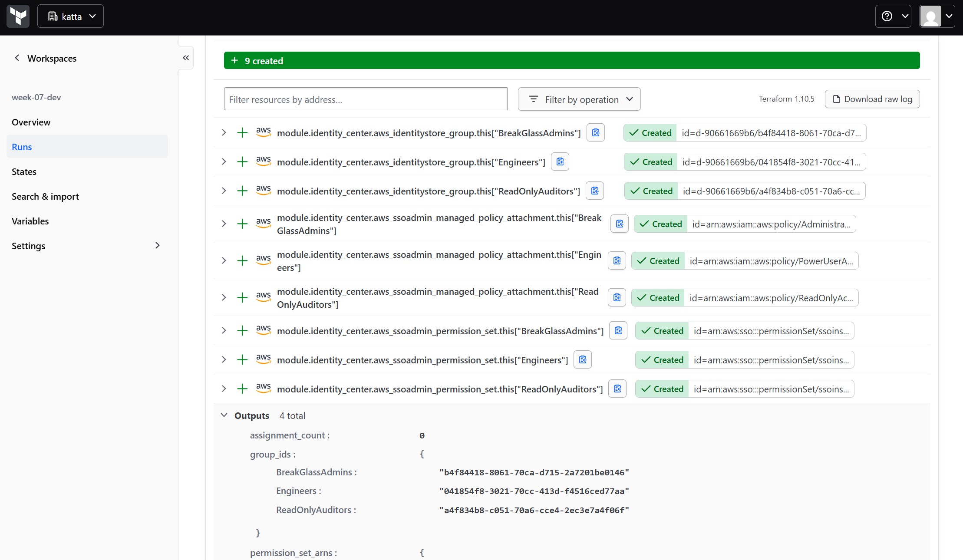Click ReadOnlyAuditors group id value a4f834b8
This screenshot has width=963, height=560.
pos(534,510)
